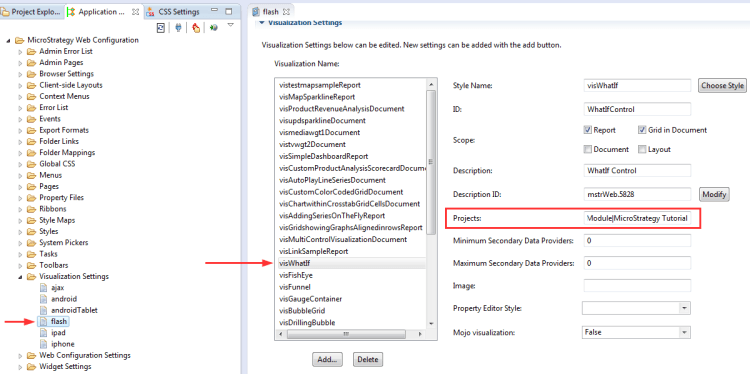
Task: Click the Global CSS folder icon
Action: [32, 164]
